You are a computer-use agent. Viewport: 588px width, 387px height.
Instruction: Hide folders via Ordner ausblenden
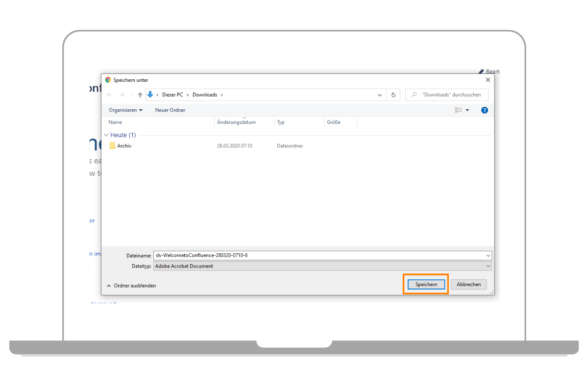click(131, 286)
